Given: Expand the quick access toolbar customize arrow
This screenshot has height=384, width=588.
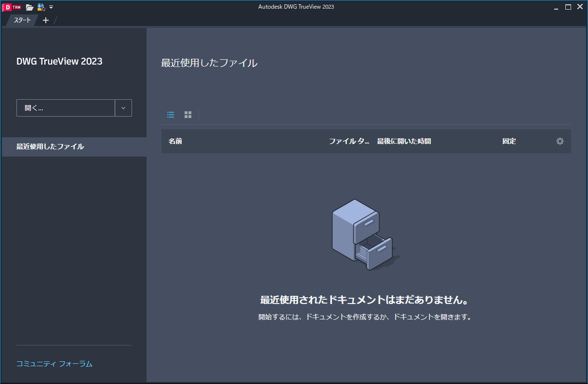Looking at the screenshot, I should (51, 7).
